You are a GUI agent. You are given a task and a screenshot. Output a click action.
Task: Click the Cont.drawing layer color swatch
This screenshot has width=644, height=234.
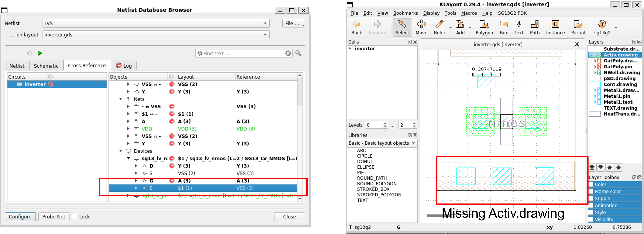point(595,84)
